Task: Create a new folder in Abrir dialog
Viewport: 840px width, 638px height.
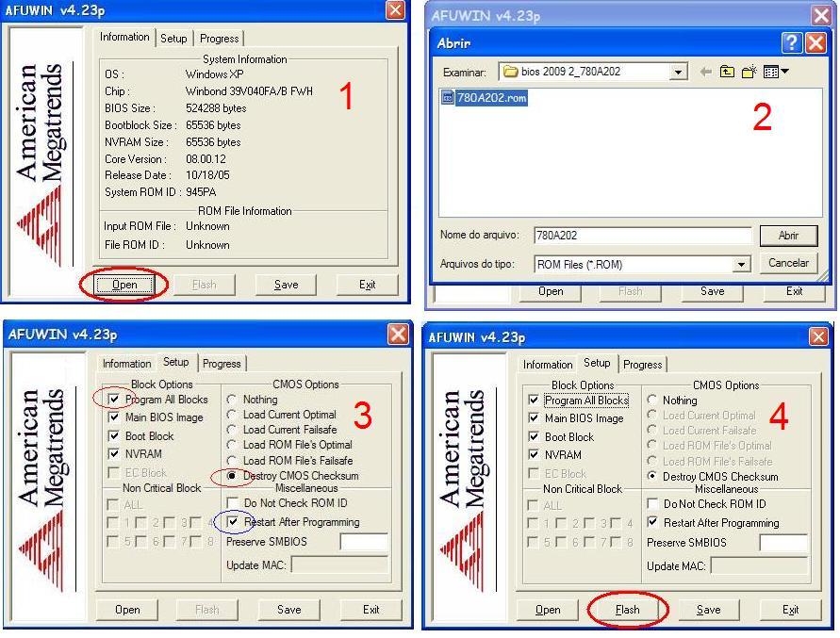Action: 749,72
